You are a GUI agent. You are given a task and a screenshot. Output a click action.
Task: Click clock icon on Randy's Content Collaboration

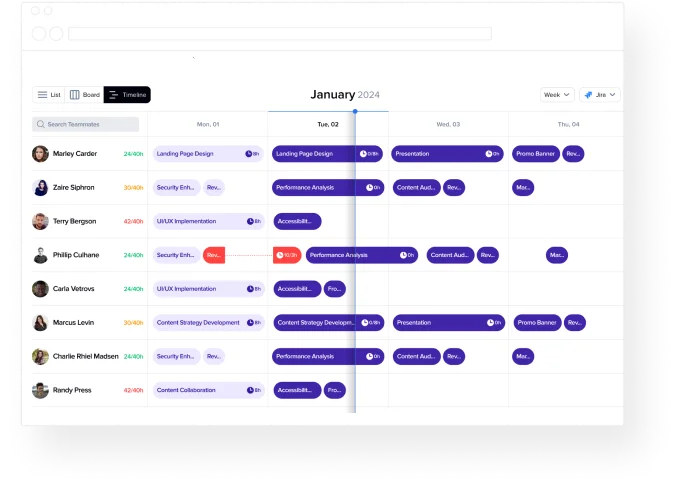click(x=250, y=390)
